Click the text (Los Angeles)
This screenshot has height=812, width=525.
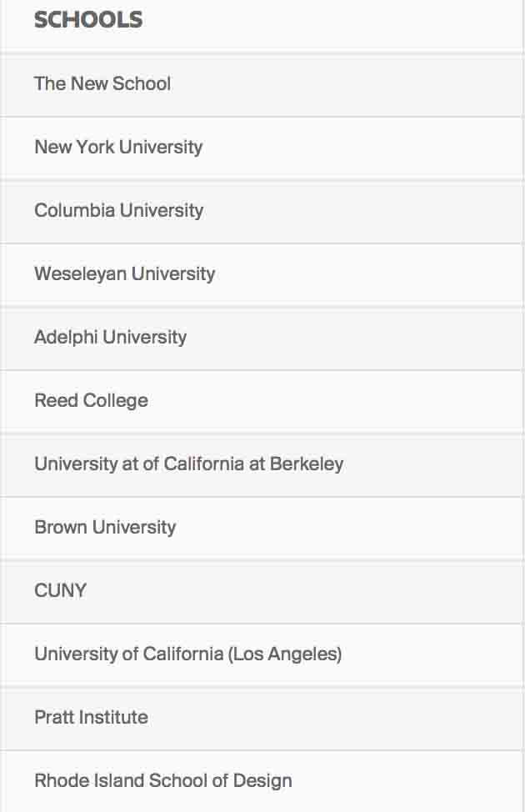[285, 654]
